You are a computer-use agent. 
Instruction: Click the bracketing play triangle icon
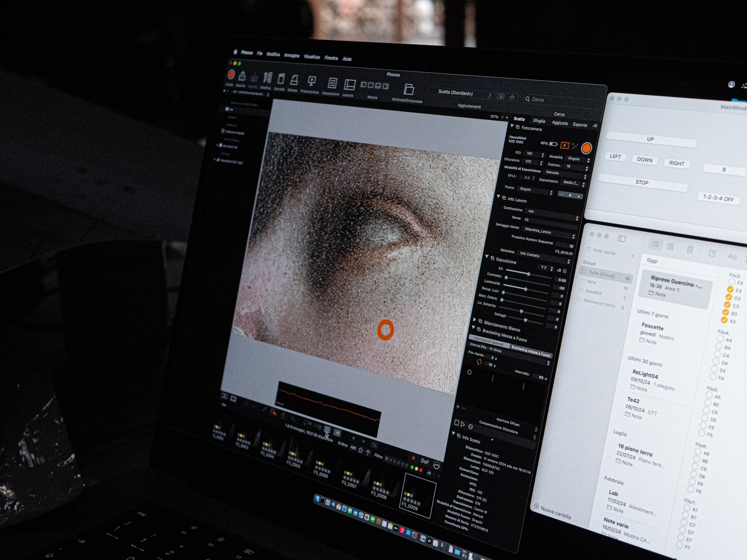click(463, 424)
